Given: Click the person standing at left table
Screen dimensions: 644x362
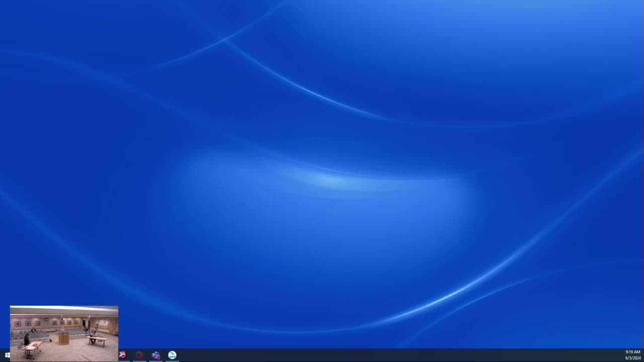Looking at the screenshot, I should click(x=27, y=339).
